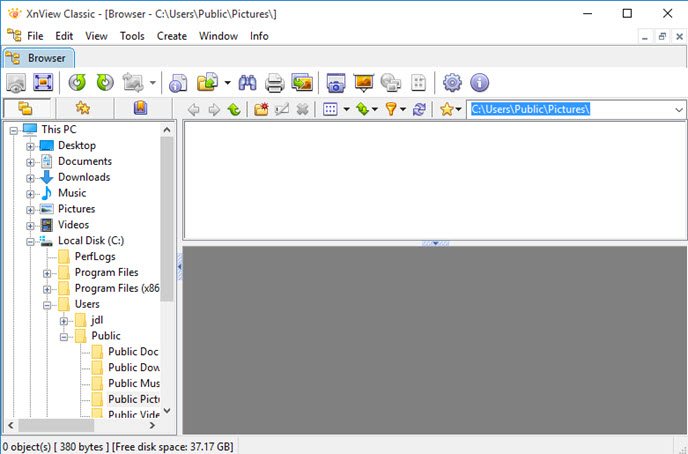Open the batch Convert images icon
Screen dimensions: 688x454
click(x=302, y=82)
